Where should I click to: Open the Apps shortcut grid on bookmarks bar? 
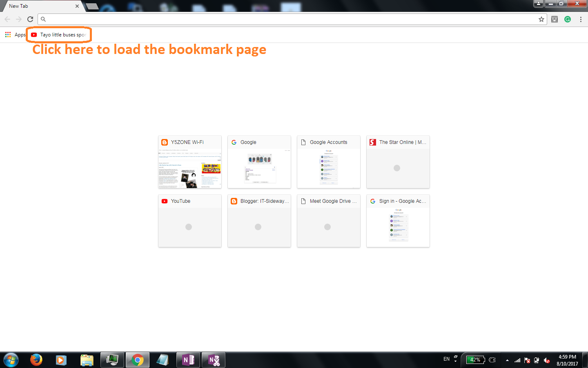(x=8, y=34)
